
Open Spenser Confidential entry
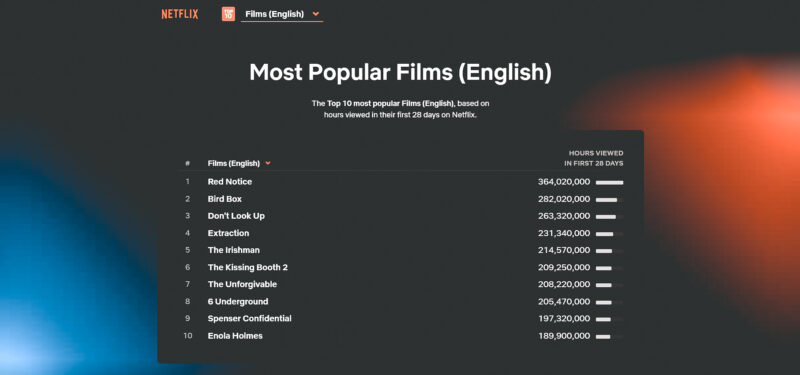click(249, 318)
